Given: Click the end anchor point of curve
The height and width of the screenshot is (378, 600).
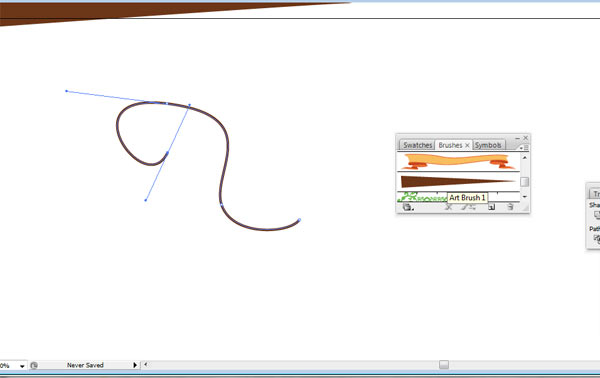Looking at the screenshot, I should [299, 220].
